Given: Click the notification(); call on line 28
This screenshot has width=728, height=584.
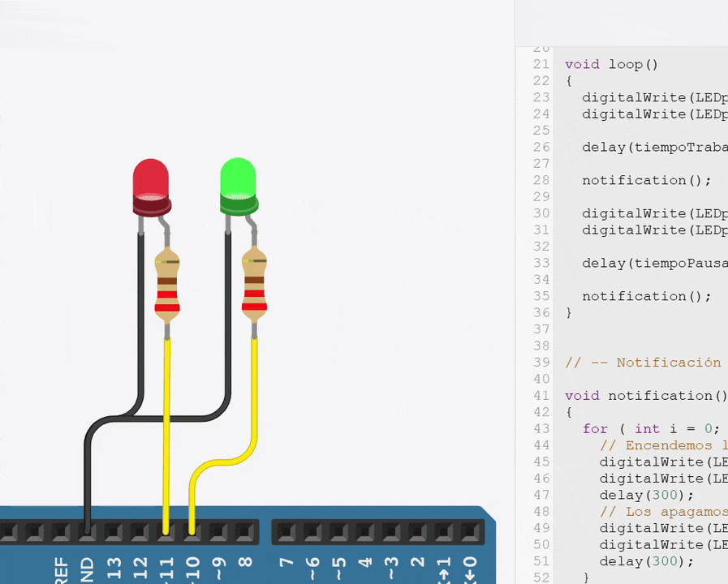Looking at the screenshot, I should coord(646,180).
